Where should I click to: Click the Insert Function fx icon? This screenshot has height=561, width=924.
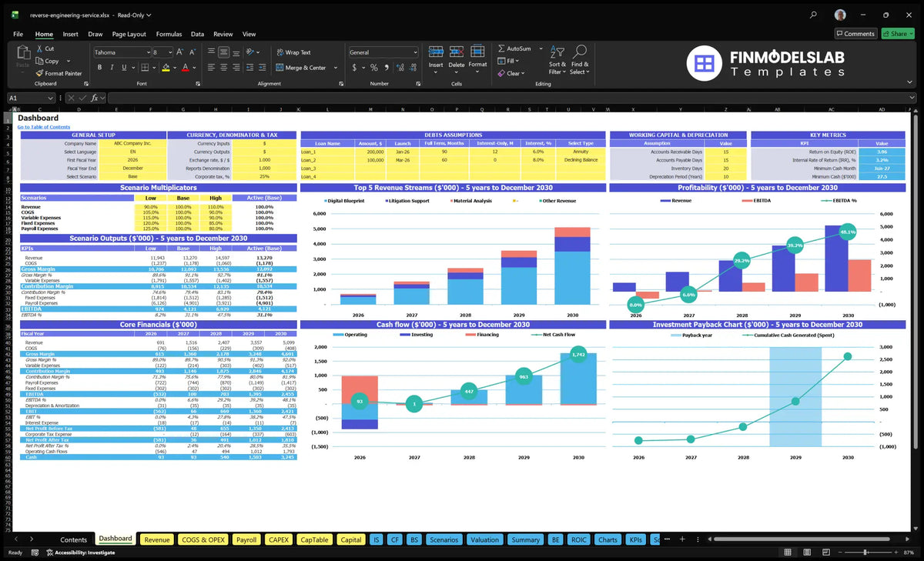click(x=95, y=98)
